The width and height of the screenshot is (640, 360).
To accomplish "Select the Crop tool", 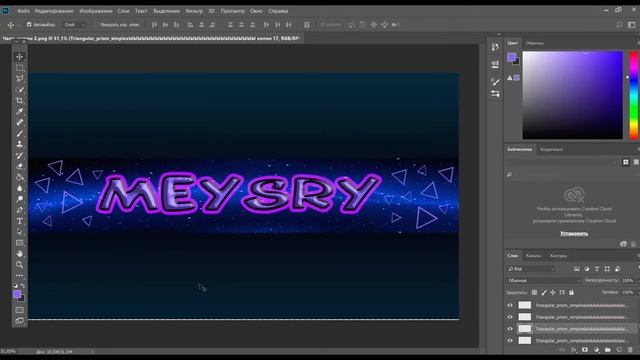I will [19, 100].
